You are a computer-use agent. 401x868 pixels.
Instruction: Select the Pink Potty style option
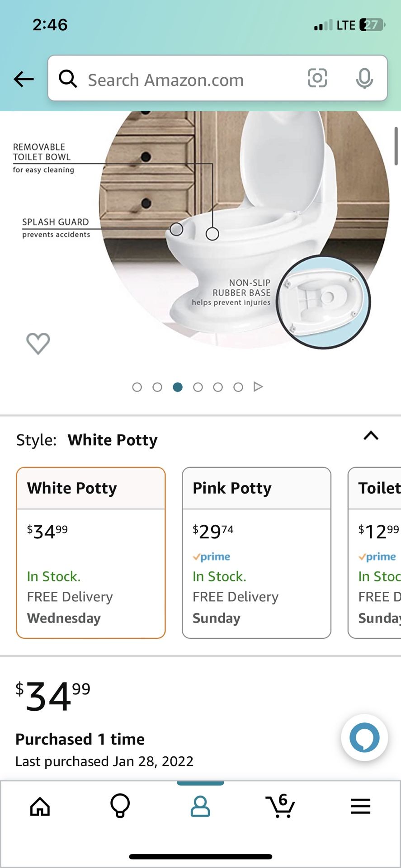click(x=256, y=552)
